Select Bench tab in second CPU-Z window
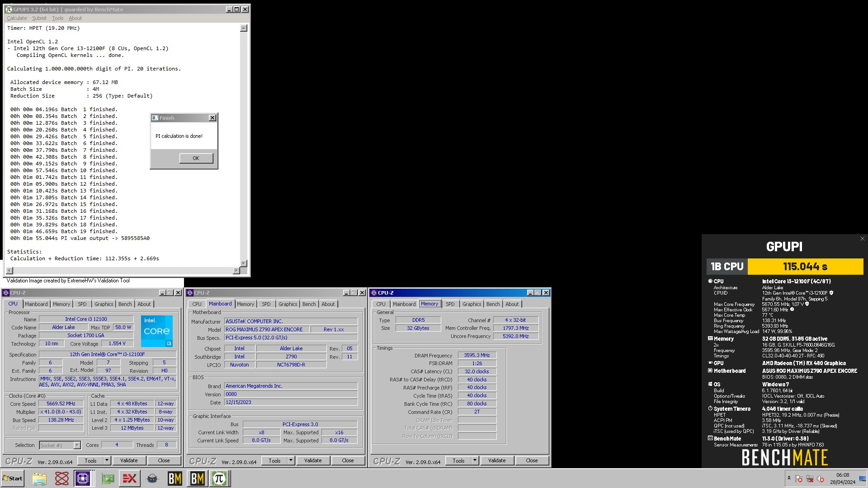Screen dimensions: 868x488 coord(309,304)
